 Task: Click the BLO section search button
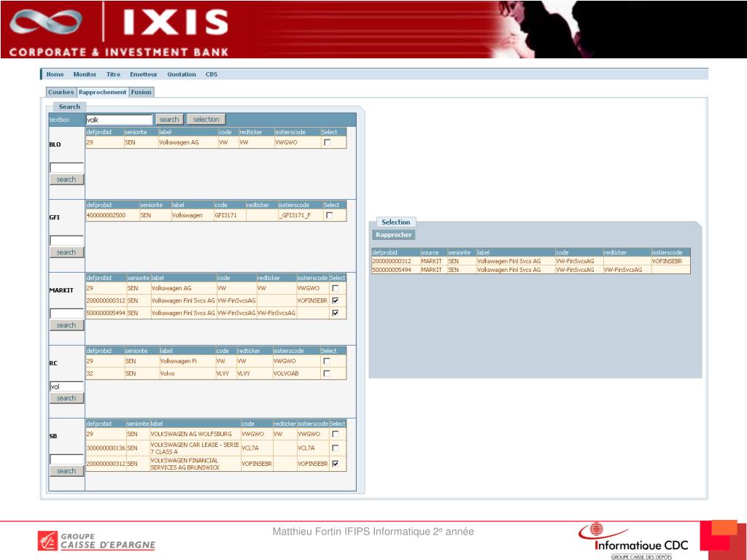click(66, 179)
